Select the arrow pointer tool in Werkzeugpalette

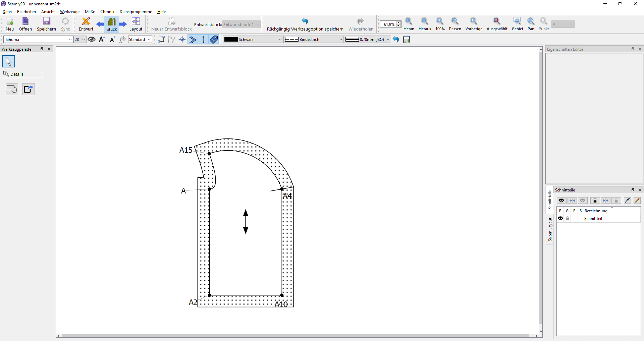[9, 62]
